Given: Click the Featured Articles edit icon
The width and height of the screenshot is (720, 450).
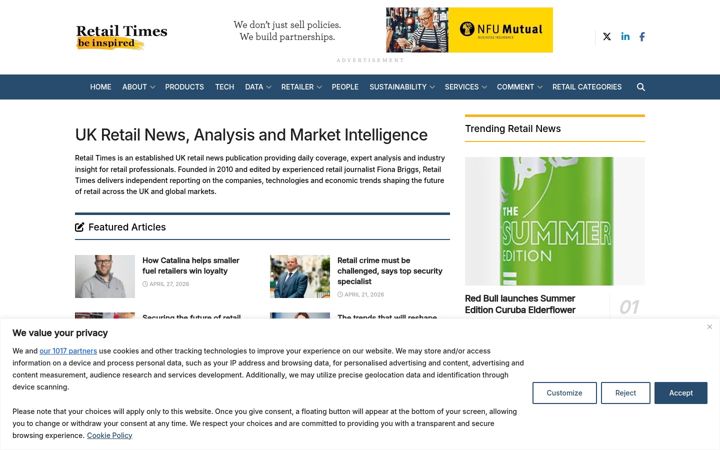Looking at the screenshot, I should point(79,227).
